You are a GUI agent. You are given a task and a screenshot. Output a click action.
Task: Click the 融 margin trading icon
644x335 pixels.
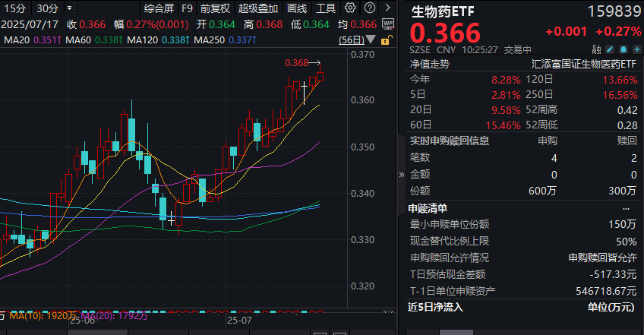(597, 49)
